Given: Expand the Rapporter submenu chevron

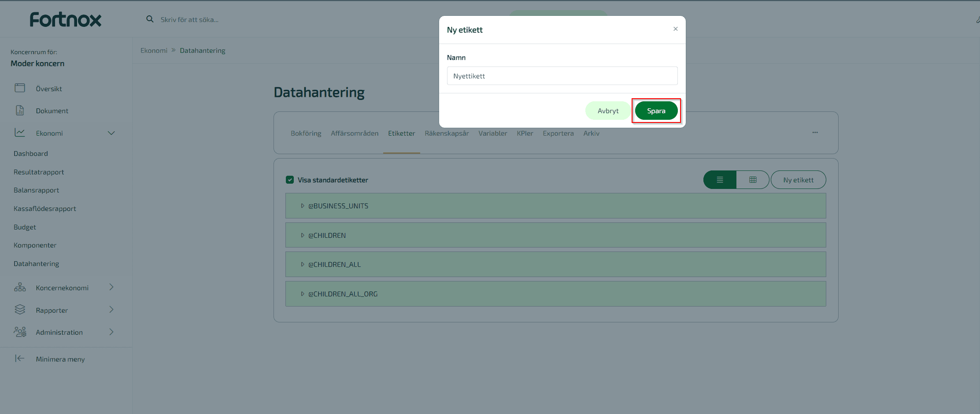Looking at the screenshot, I should [x=111, y=310].
